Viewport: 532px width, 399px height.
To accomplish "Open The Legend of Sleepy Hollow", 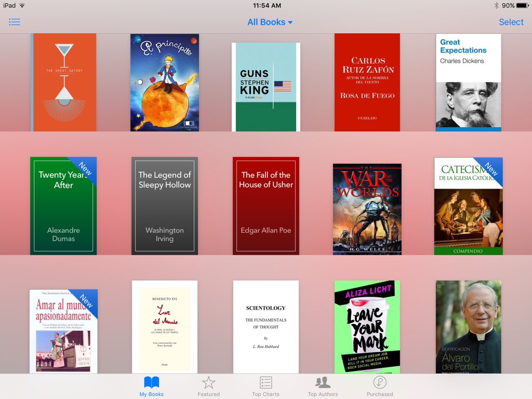I will coord(165,206).
